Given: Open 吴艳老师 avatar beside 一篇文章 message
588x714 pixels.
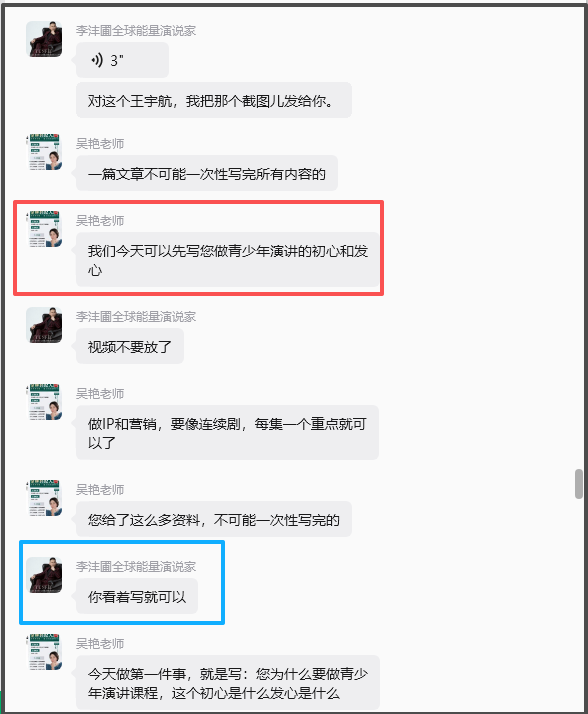Looking at the screenshot, I should 44,152.
